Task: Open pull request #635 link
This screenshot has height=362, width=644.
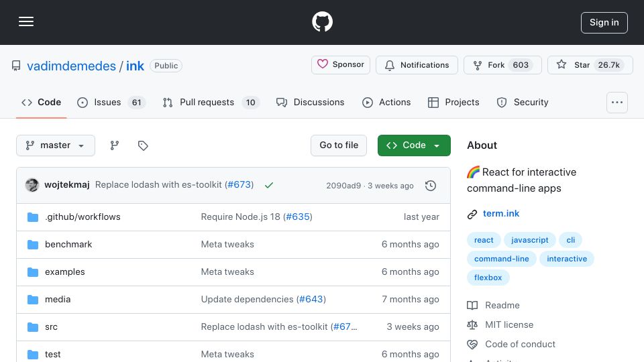Action: (x=298, y=217)
